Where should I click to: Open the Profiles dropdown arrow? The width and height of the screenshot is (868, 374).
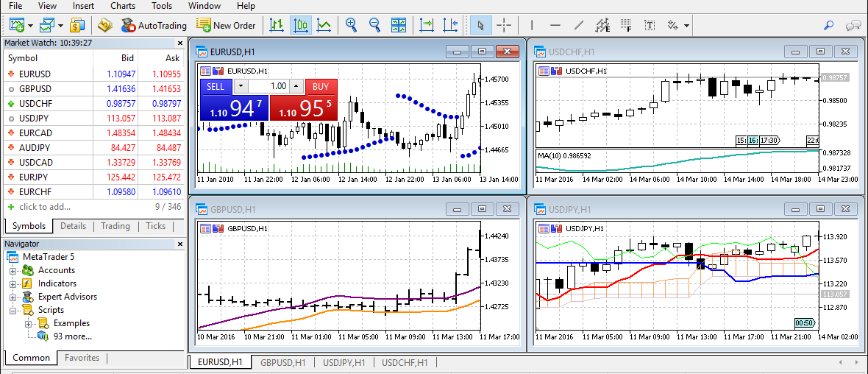60,26
